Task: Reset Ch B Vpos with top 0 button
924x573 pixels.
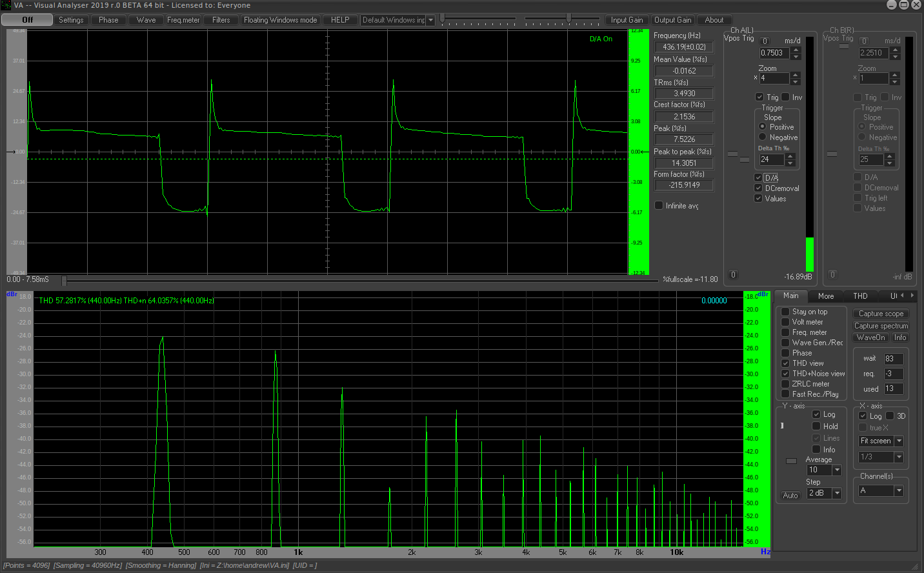Action: (x=864, y=41)
